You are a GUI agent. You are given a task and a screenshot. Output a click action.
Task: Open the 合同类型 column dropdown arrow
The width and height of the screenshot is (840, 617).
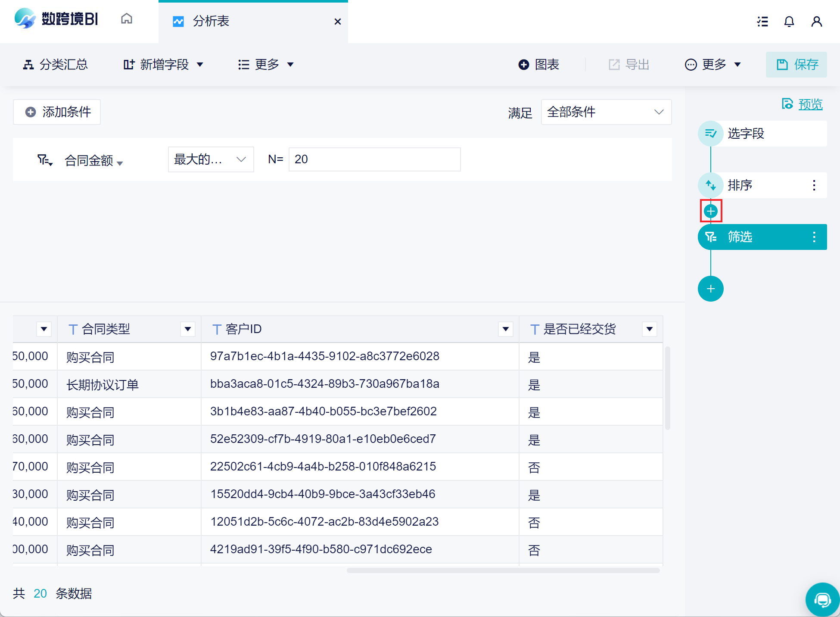(x=187, y=329)
